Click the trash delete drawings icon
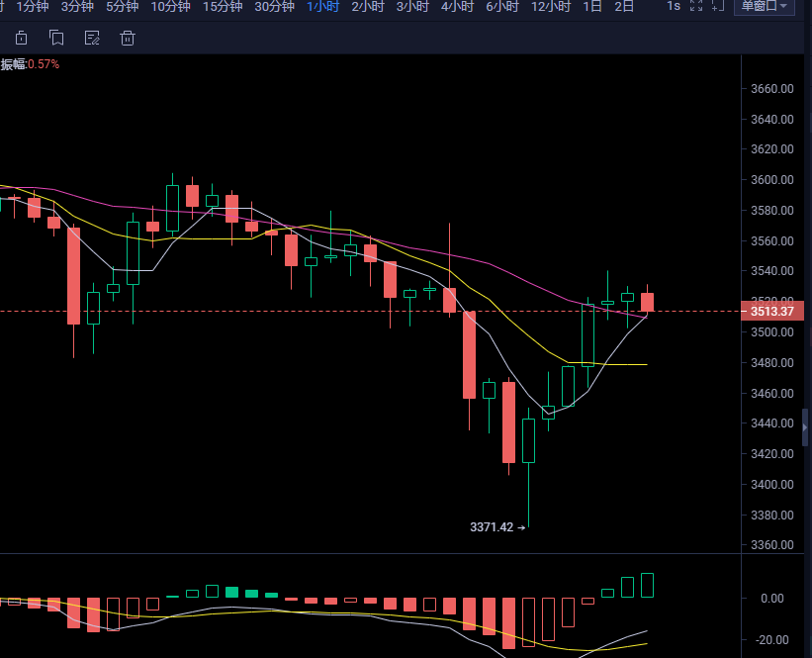The width and height of the screenshot is (812, 658). click(x=128, y=38)
